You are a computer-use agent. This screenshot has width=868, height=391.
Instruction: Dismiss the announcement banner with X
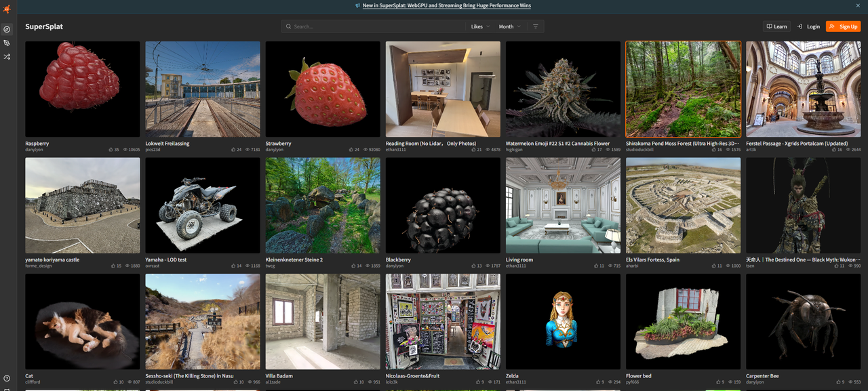(x=858, y=5)
